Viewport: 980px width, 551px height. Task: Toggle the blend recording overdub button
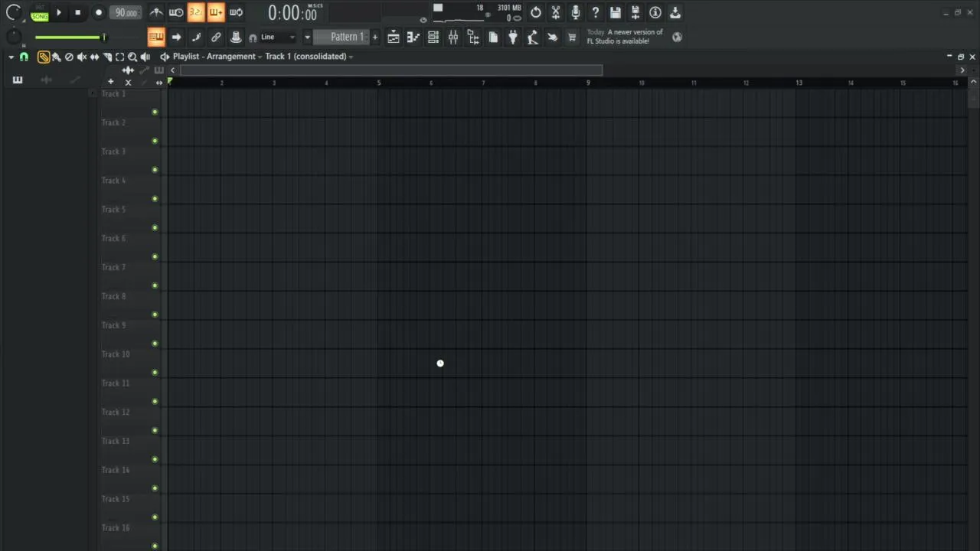216,12
